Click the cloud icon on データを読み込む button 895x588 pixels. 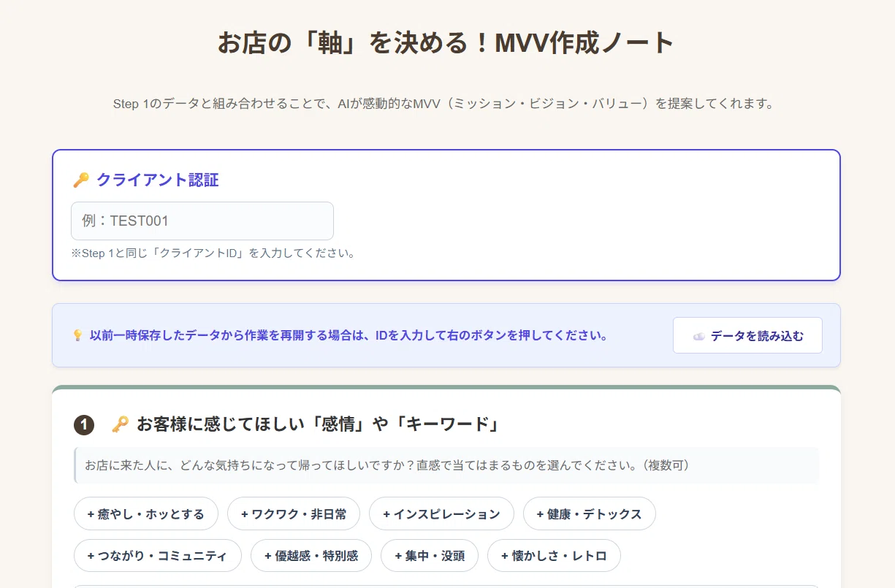699,336
